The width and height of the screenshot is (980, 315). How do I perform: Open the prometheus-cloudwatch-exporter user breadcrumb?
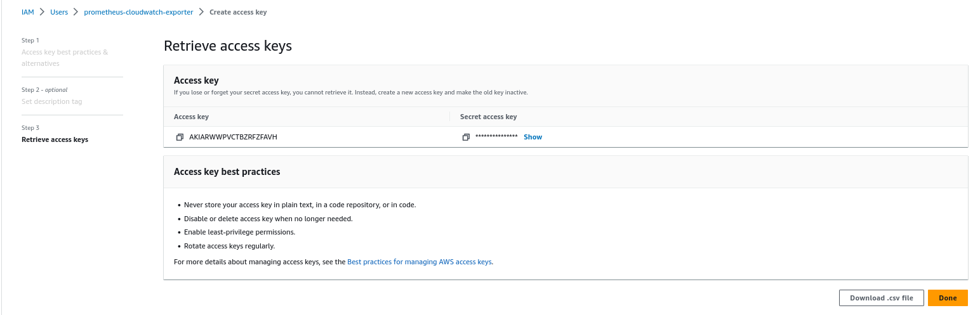tap(139, 12)
